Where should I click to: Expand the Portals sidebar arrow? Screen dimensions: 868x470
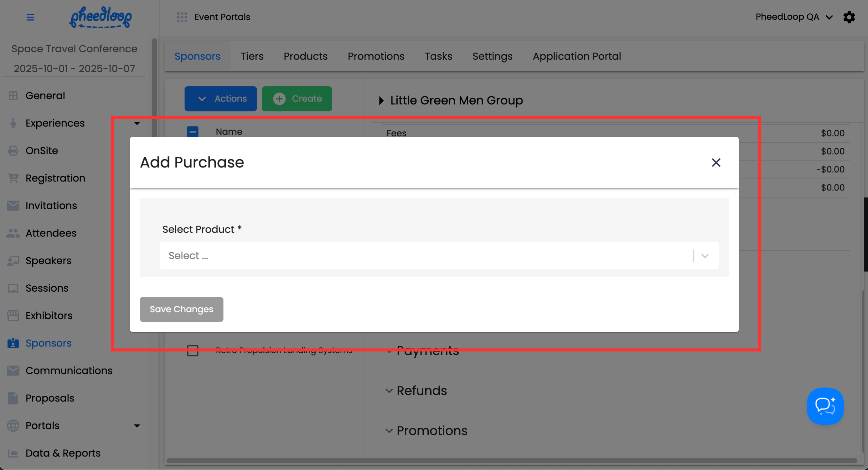(x=137, y=426)
